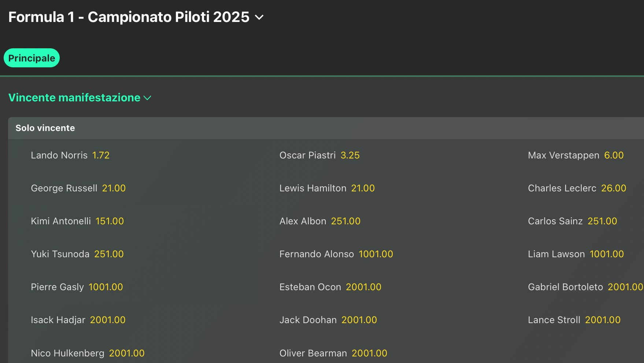Click the Solo vincente market header
Image resolution: width=644 pixels, height=363 pixels.
tap(45, 128)
